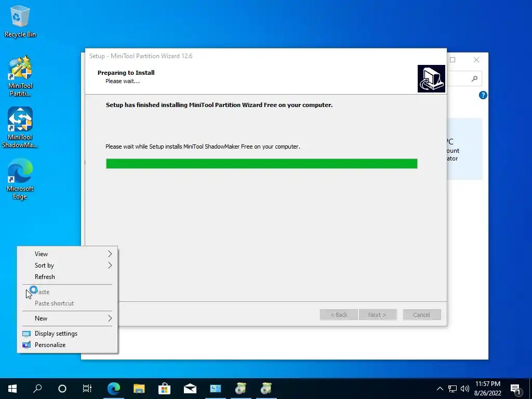Click the New submenu arrow
This screenshot has height=399, width=532.
[110, 318]
